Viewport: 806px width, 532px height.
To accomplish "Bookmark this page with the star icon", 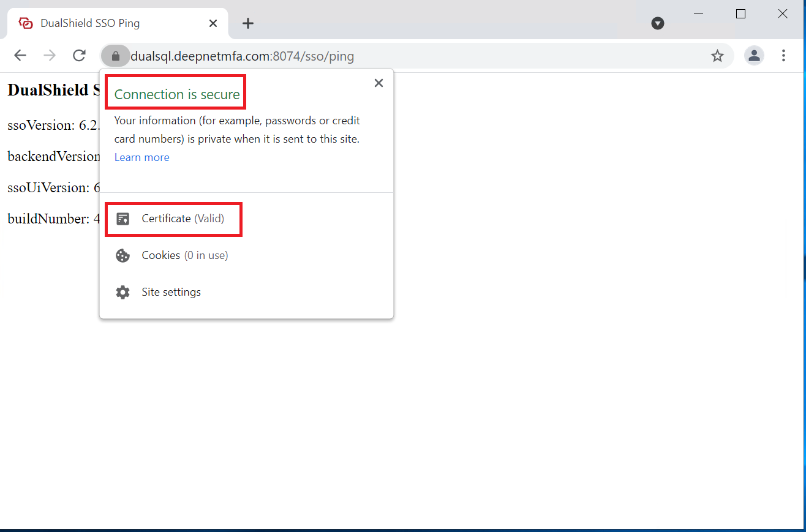I will [717, 56].
